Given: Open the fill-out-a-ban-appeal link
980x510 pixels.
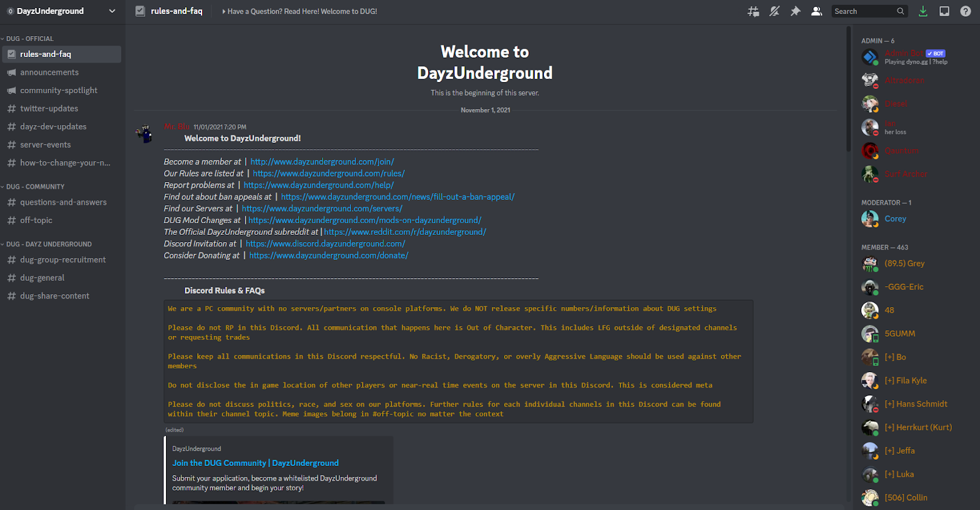Looking at the screenshot, I should pos(398,197).
